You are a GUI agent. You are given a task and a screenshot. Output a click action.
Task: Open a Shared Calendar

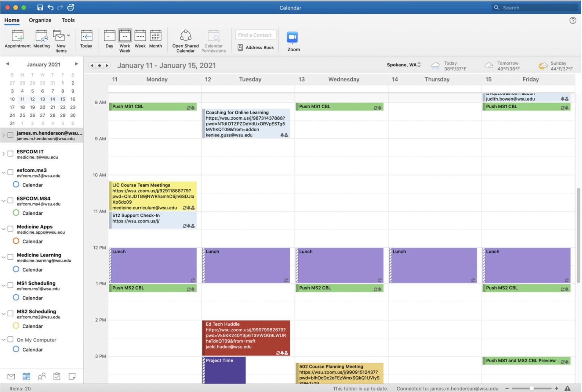tap(185, 40)
